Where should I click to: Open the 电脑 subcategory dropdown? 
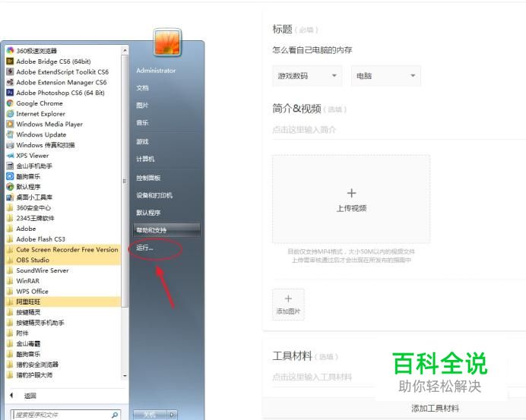pos(386,76)
